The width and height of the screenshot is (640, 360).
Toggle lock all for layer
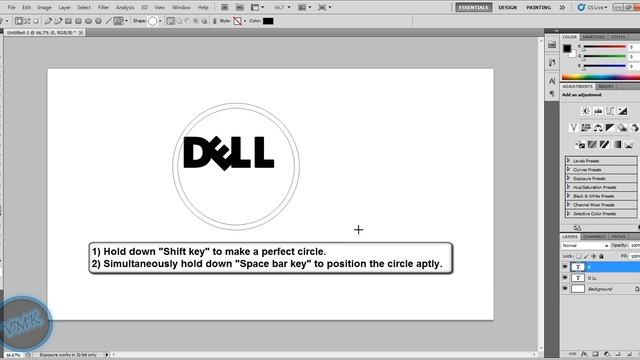[x=601, y=256]
